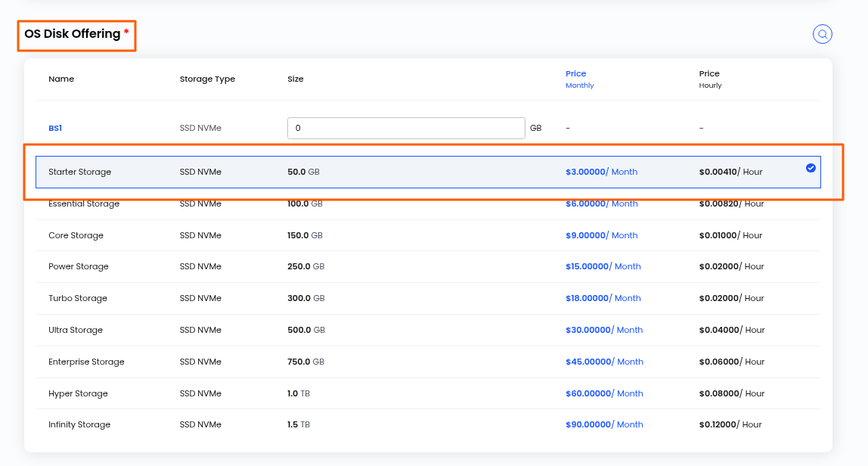Click the Size column header
The height and width of the screenshot is (466, 868).
295,79
